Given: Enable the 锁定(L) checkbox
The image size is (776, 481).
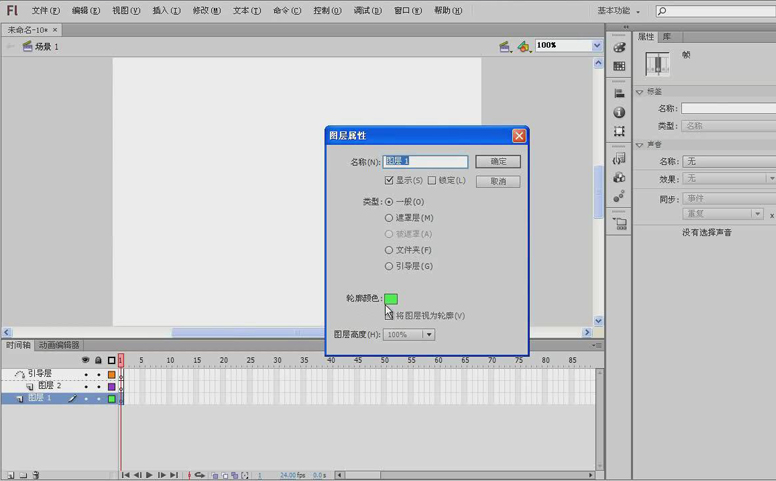Looking at the screenshot, I should pyautogui.click(x=432, y=181).
